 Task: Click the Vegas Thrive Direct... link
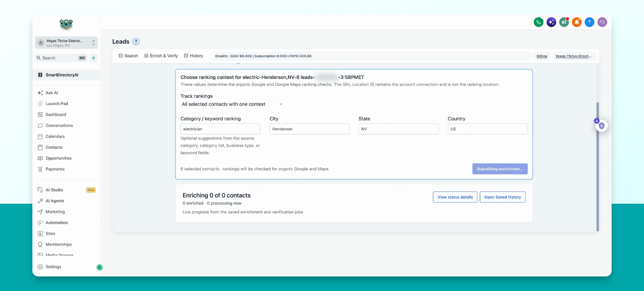(x=574, y=56)
